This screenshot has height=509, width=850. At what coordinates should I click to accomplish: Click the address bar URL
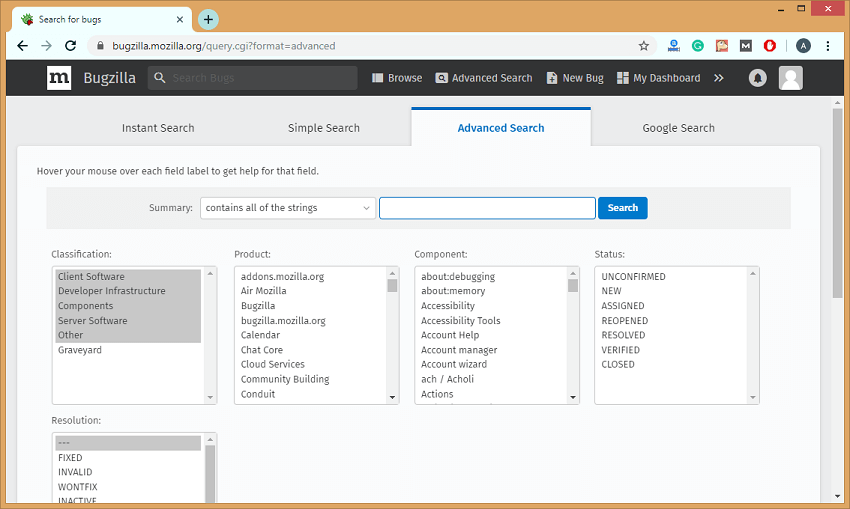[224, 46]
